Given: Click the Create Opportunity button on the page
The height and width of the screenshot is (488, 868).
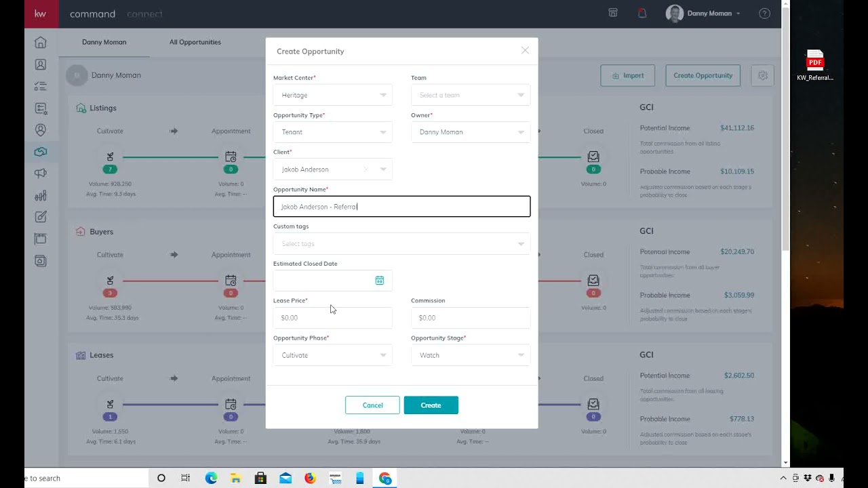Looking at the screenshot, I should tap(703, 75).
